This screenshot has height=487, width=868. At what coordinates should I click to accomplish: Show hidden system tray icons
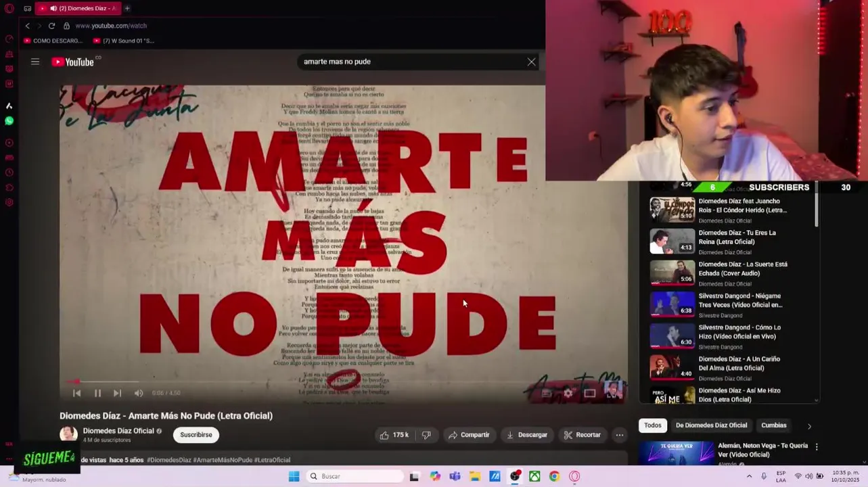pos(749,476)
